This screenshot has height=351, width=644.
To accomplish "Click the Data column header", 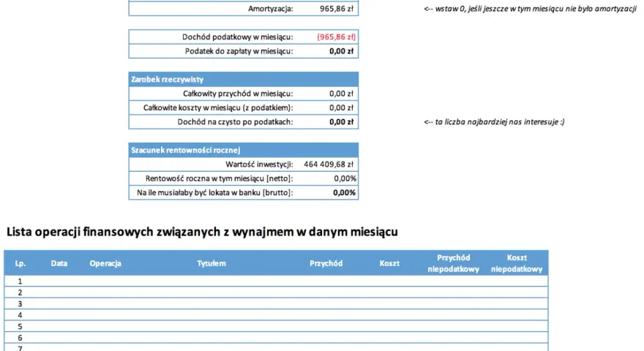I will (x=59, y=263).
